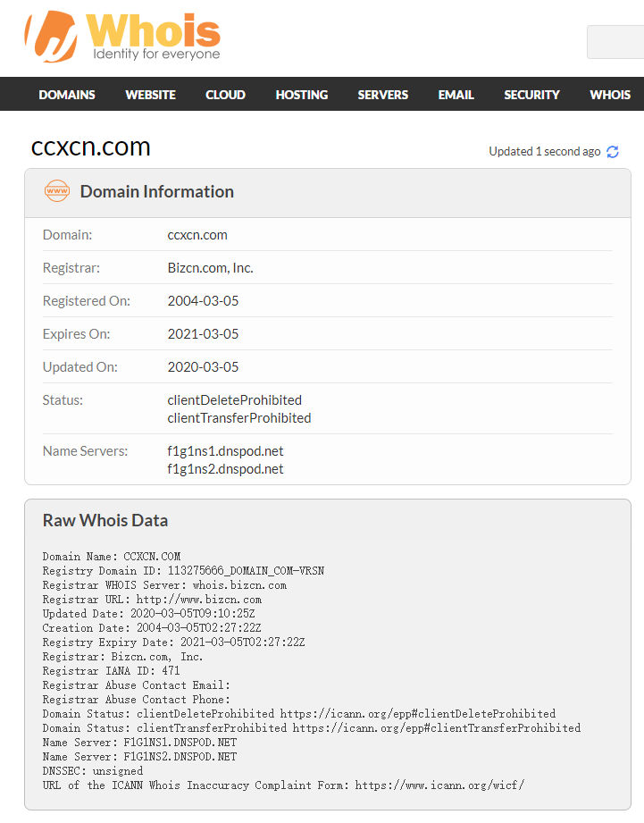
Task: Click the ccxcn.com page heading
Action: pyautogui.click(x=91, y=147)
